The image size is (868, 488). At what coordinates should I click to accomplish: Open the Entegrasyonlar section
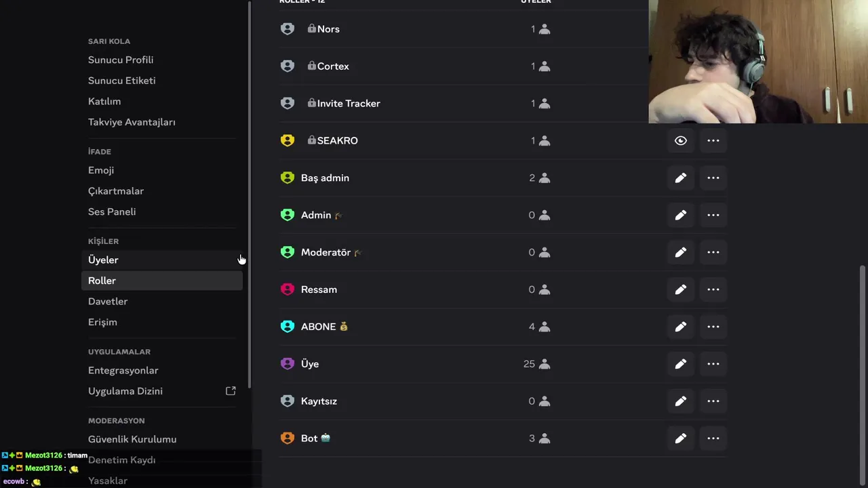pos(123,370)
